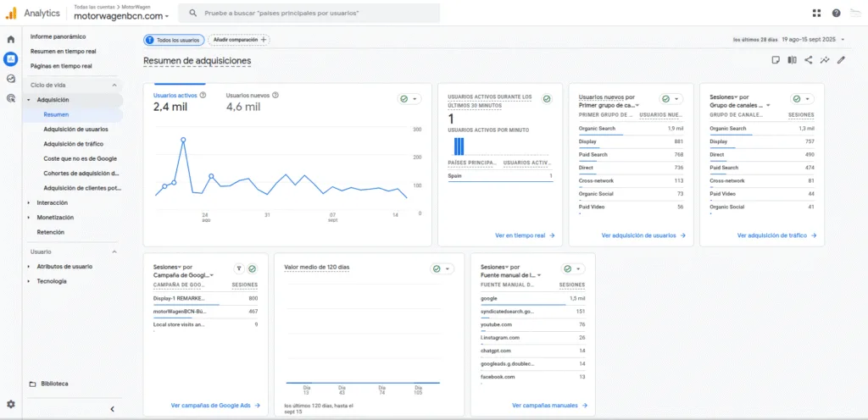The width and height of the screenshot is (868, 420).
Task: Click the chart peak data point near 250
Action: click(183, 140)
